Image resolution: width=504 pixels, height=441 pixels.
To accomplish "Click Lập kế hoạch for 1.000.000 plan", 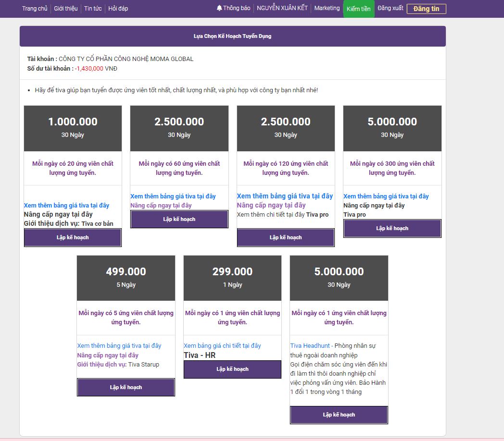I will tap(73, 237).
